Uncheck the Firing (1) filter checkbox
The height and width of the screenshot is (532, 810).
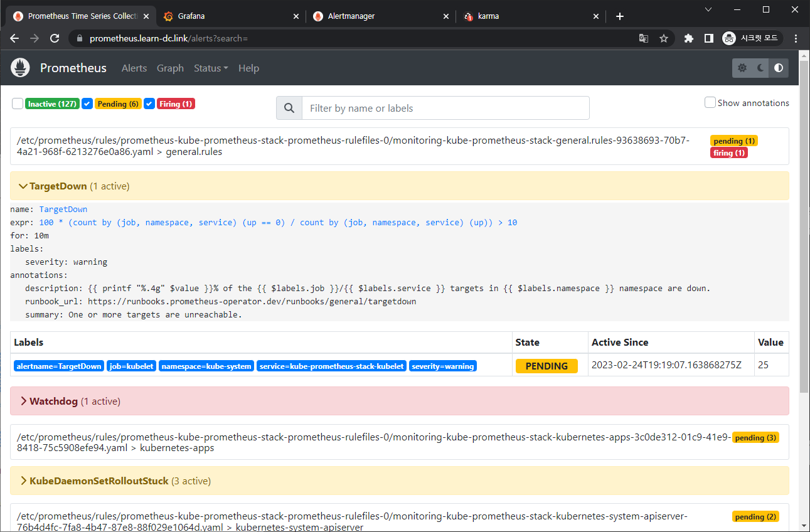(149, 104)
